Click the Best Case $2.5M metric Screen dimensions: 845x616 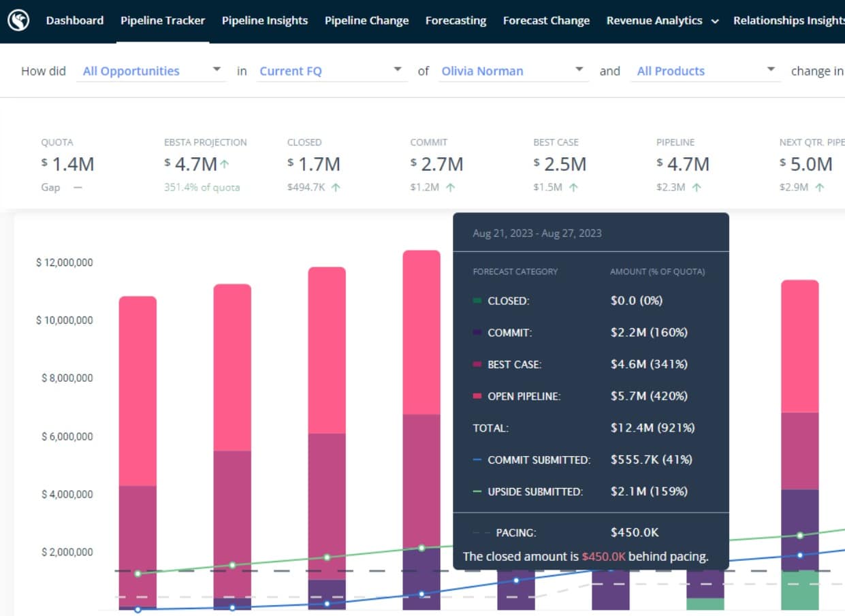tap(560, 164)
